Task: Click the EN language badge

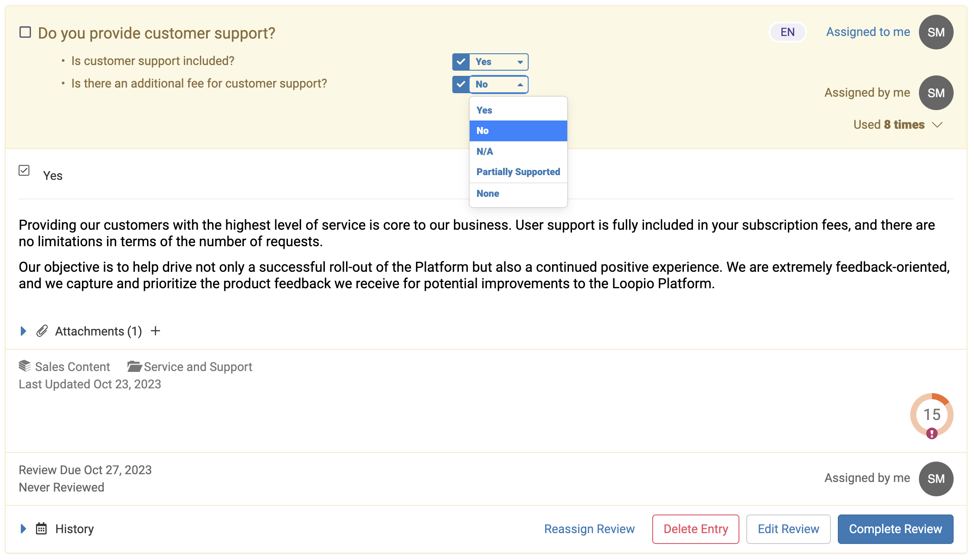Action: pos(787,32)
